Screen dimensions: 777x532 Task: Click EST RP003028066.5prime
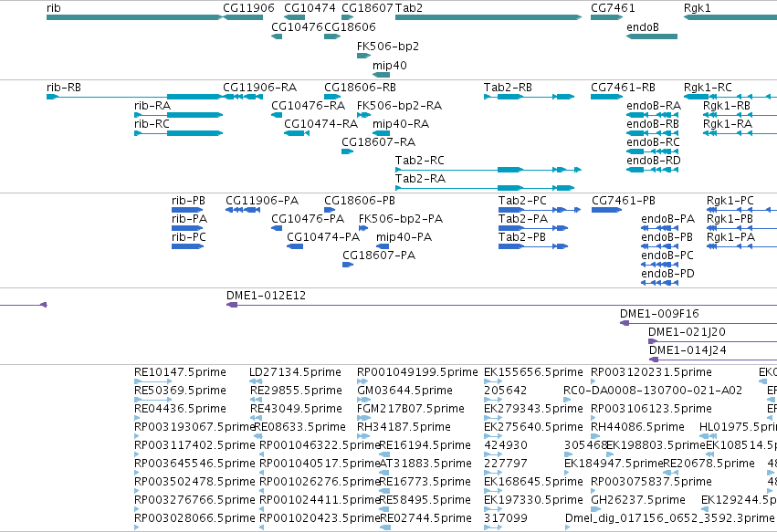[x=194, y=518]
